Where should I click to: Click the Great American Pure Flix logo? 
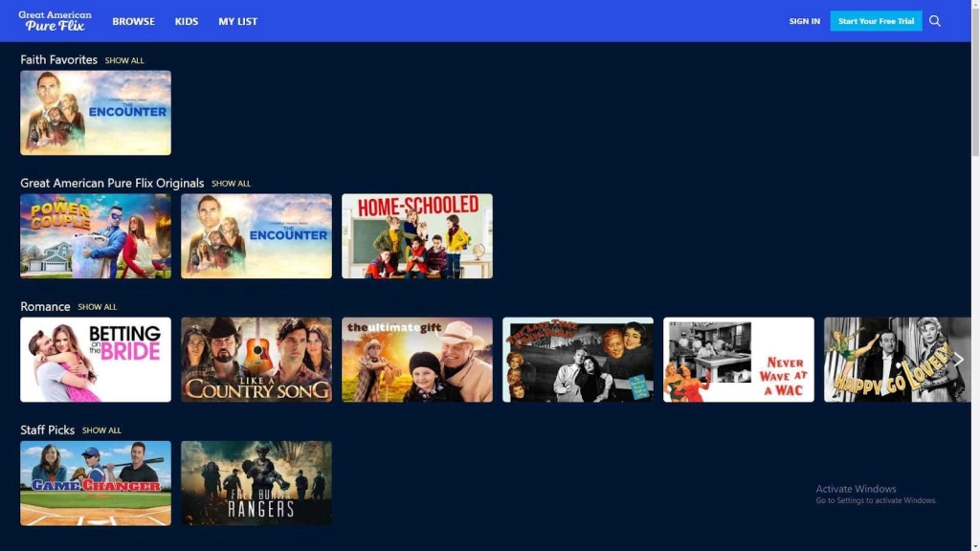pos(55,21)
